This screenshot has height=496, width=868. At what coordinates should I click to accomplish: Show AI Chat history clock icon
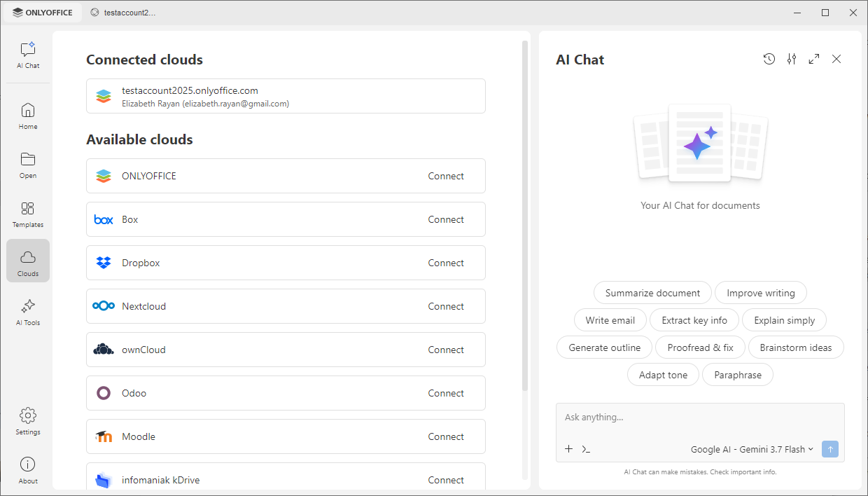click(769, 60)
